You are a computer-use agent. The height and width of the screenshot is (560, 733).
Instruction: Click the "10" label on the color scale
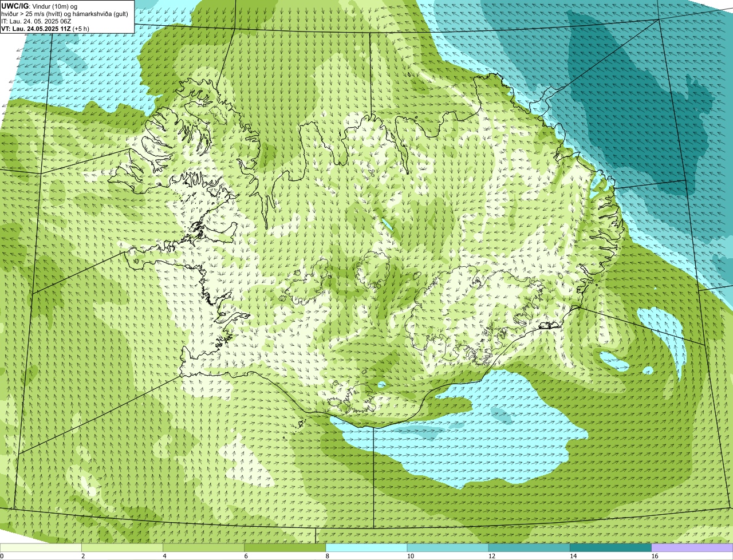[x=410, y=556]
